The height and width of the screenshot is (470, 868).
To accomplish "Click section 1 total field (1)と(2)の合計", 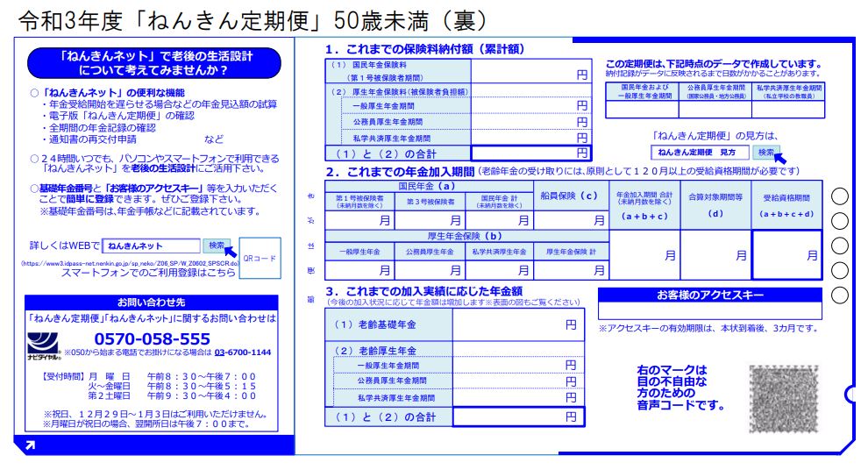I will (530, 153).
